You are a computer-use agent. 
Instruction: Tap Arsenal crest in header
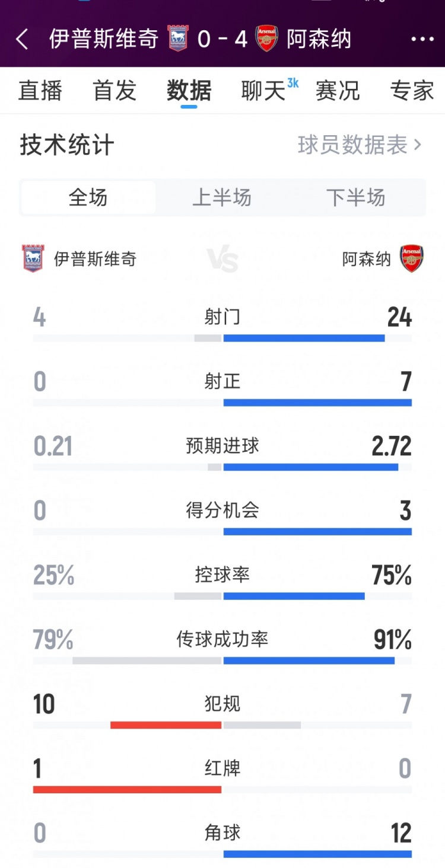tap(266, 39)
